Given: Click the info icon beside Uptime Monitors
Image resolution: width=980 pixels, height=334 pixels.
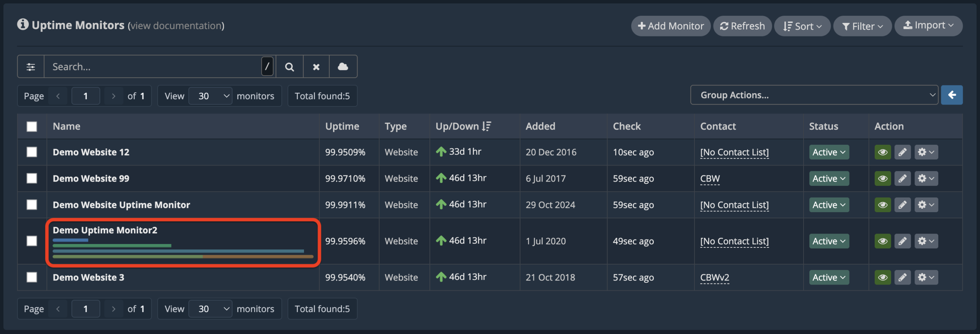Looking at the screenshot, I should pos(23,24).
